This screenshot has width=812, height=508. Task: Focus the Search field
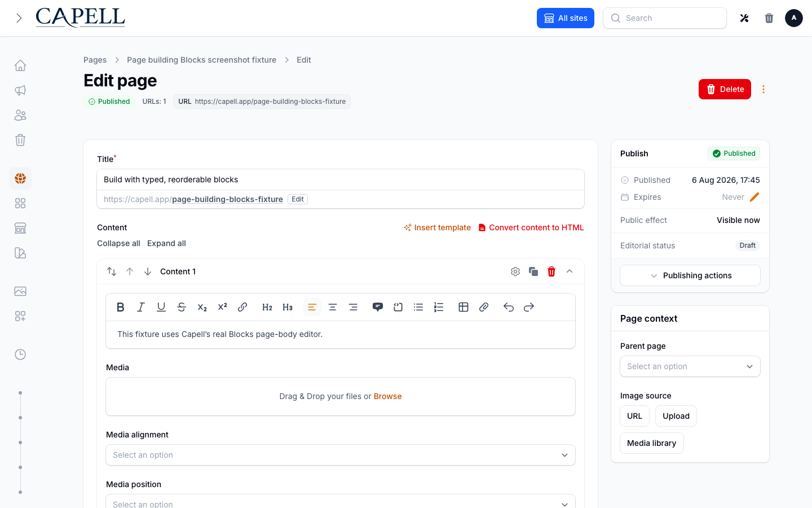665,18
